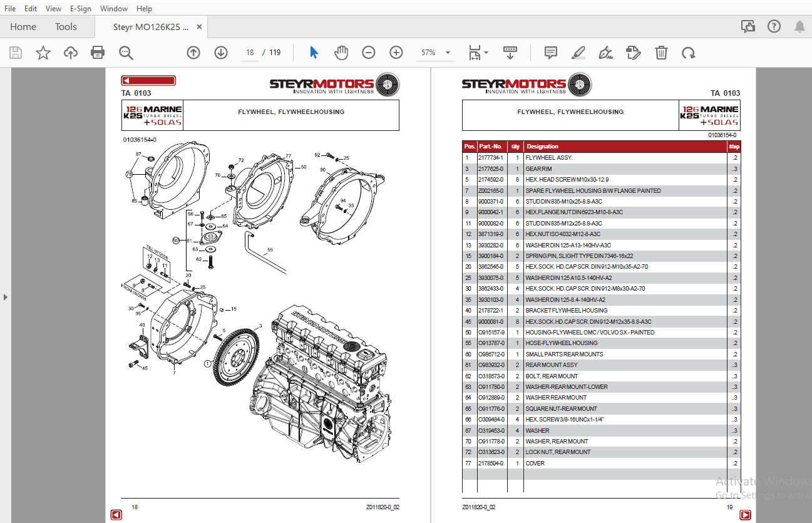This screenshot has height=523, width=812.
Task: Open the Help menu
Action: [144, 9]
